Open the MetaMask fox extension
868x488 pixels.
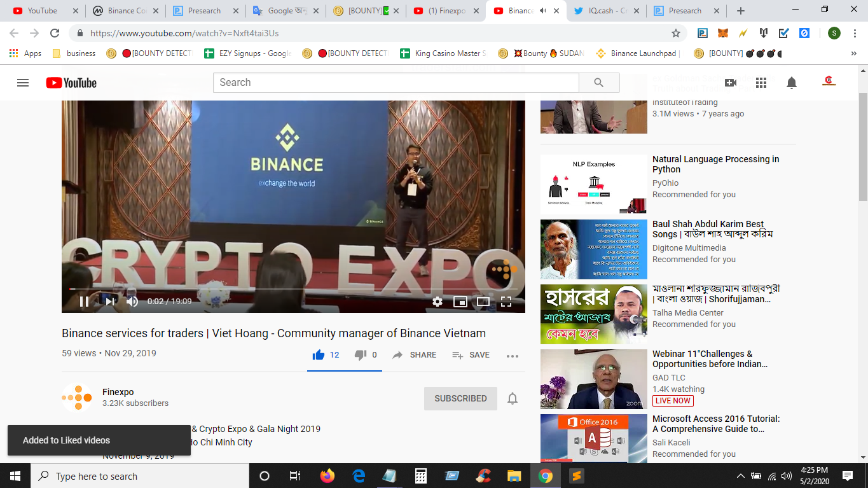(722, 33)
